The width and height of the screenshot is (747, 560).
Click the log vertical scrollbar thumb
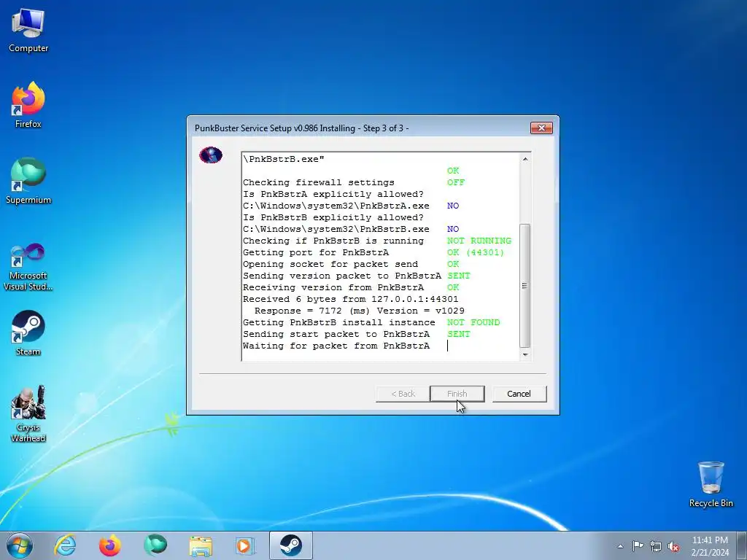pos(525,286)
